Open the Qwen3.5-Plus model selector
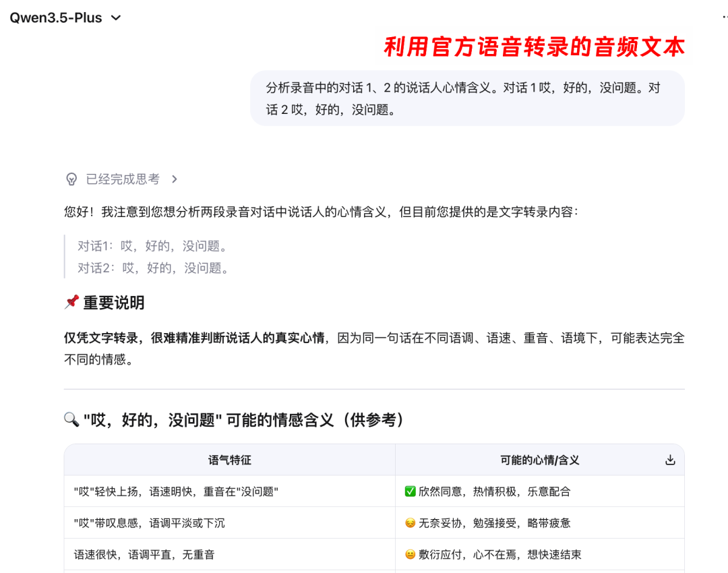Image resolution: width=728 pixels, height=573 pixels. [x=54, y=18]
